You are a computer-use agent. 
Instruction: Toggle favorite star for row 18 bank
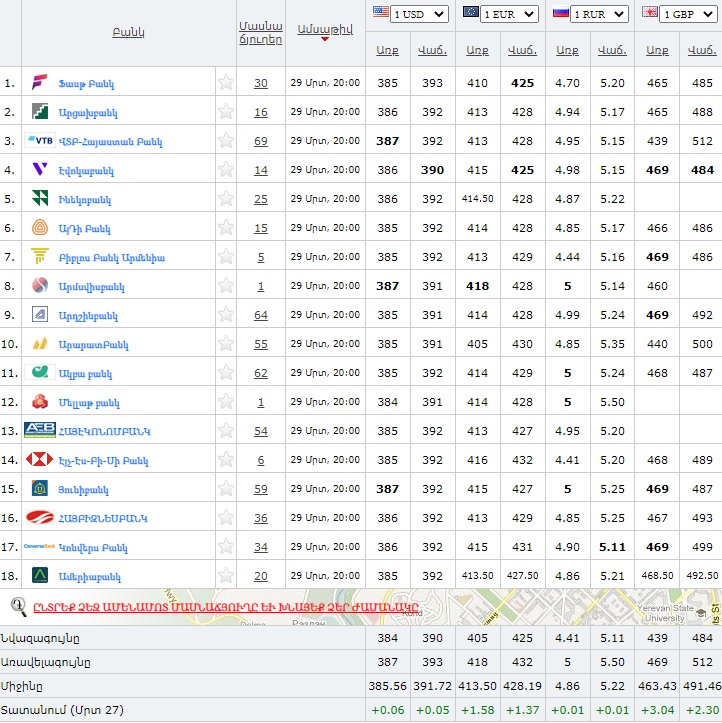click(226, 575)
